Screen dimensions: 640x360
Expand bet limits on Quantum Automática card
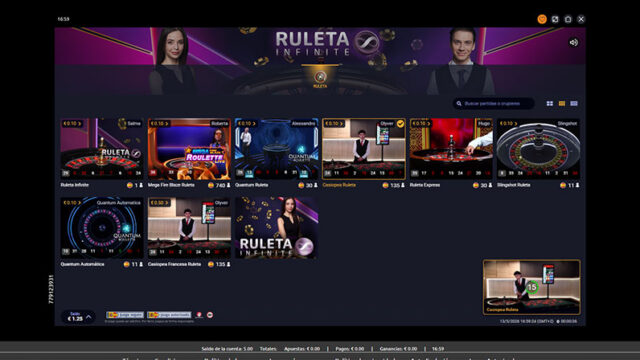click(72, 202)
